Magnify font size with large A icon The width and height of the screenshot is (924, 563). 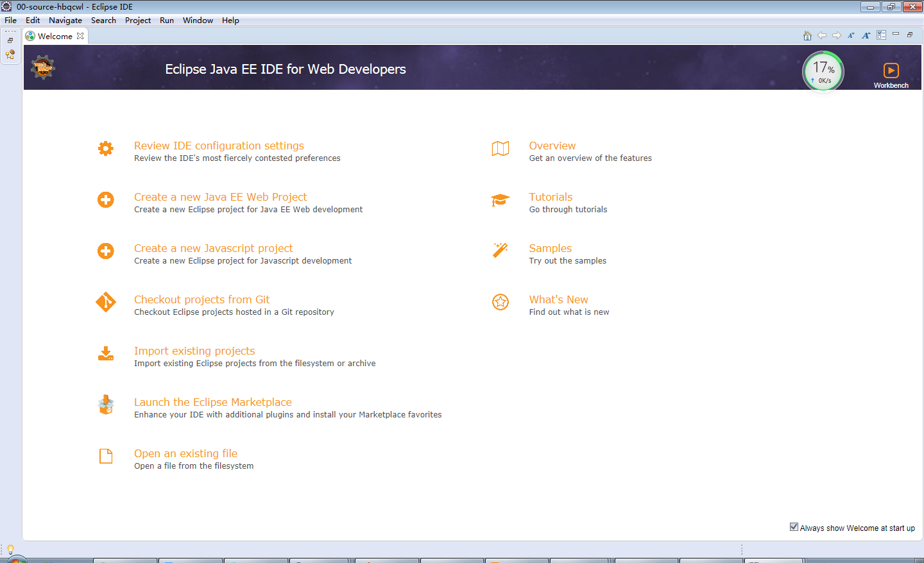coord(866,36)
